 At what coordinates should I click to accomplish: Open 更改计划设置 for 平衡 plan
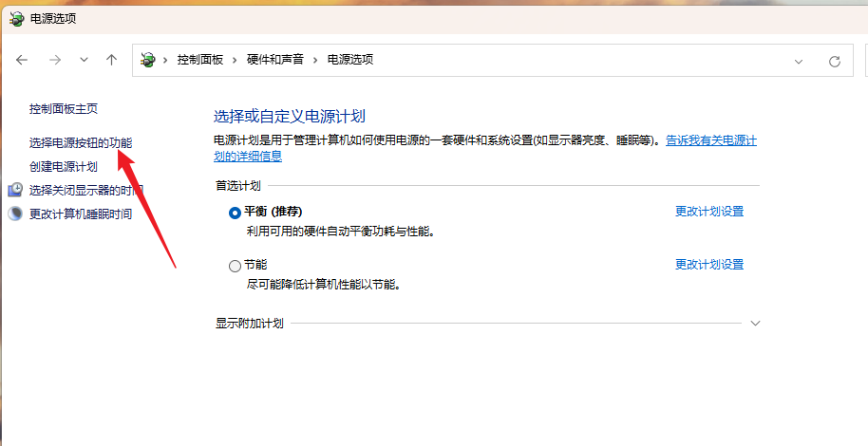pyautogui.click(x=709, y=212)
